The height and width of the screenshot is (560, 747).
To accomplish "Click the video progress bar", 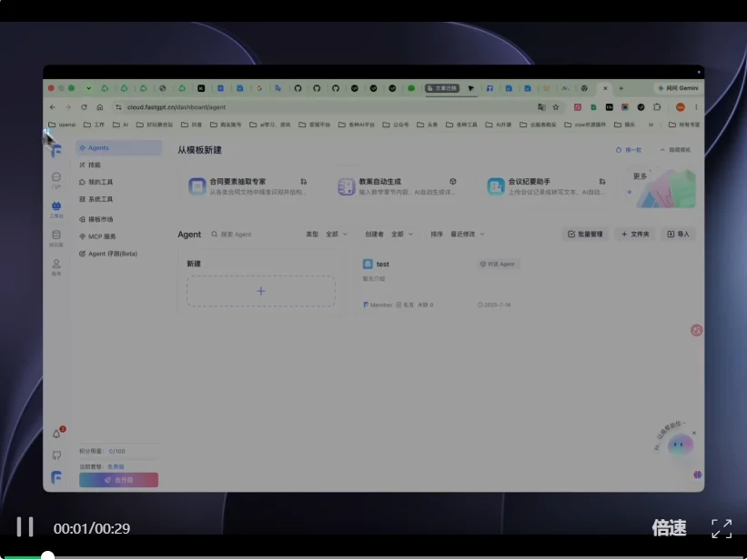I will click(x=373, y=556).
